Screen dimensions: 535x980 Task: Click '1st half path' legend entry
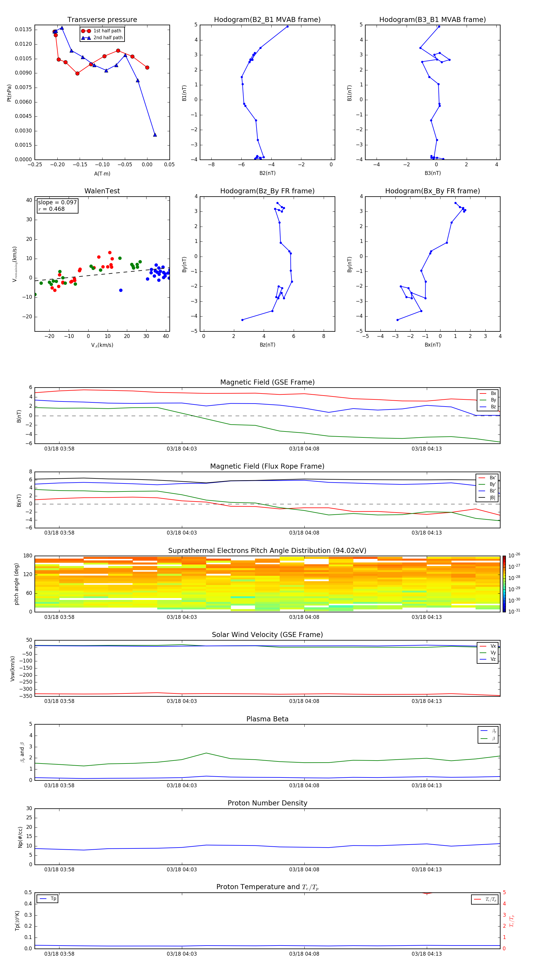click(101, 31)
